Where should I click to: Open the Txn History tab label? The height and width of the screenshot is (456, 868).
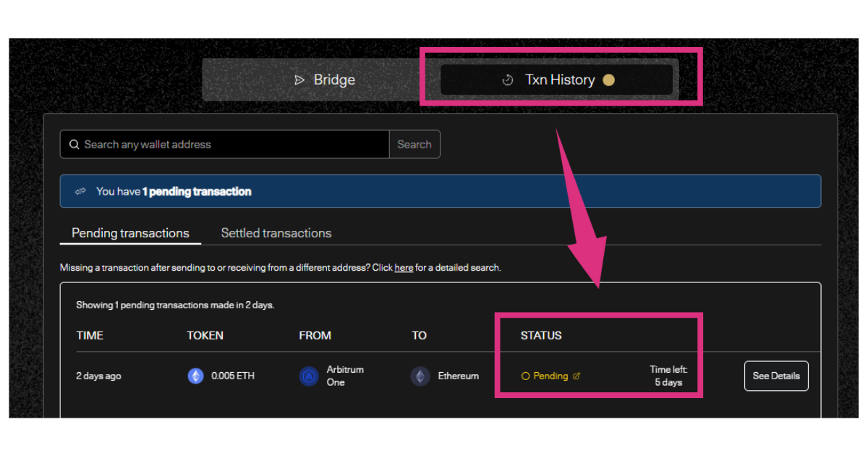(x=559, y=80)
